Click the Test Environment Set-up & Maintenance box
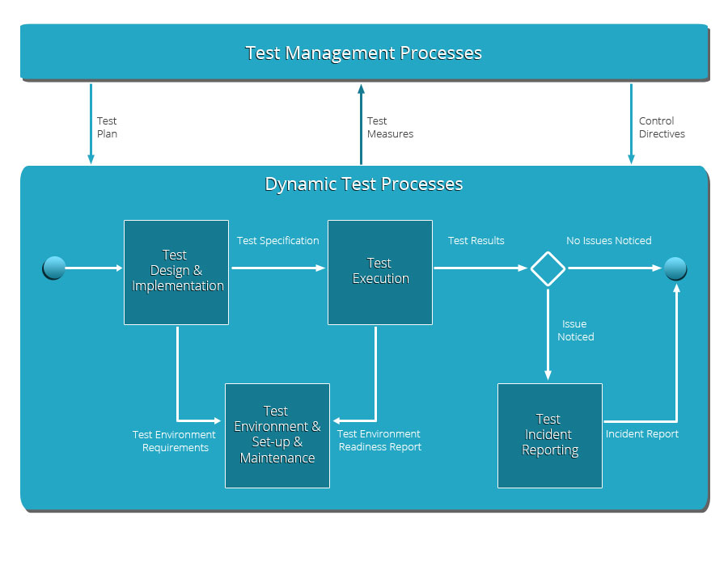This screenshot has height=566, width=728. click(x=277, y=436)
